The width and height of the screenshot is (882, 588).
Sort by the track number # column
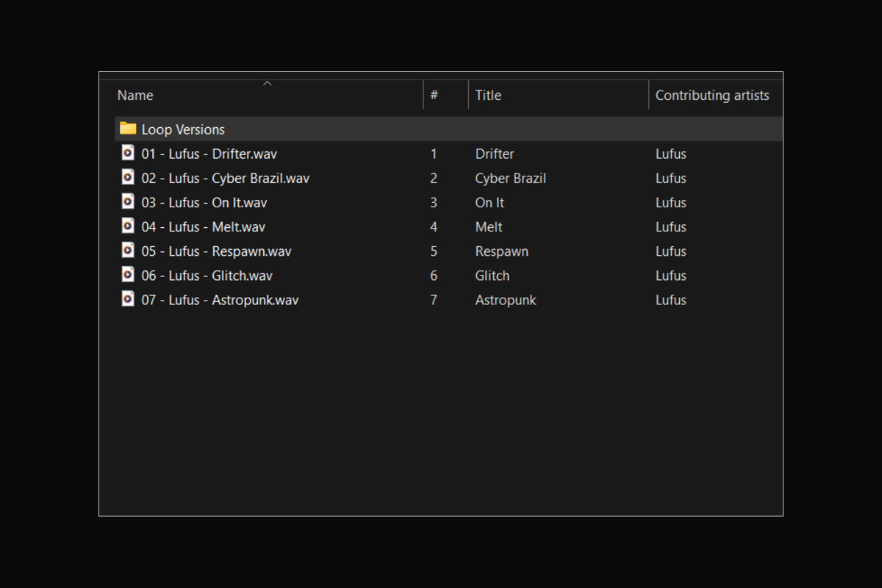pos(434,96)
